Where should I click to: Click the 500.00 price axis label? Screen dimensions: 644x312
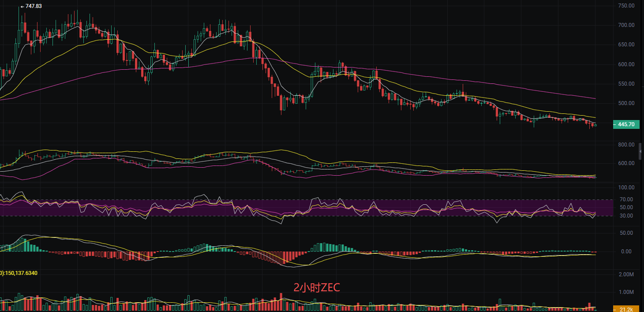pyautogui.click(x=626, y=103)
